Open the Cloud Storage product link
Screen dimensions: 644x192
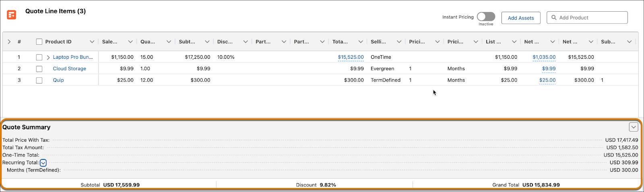pos(70,69)
